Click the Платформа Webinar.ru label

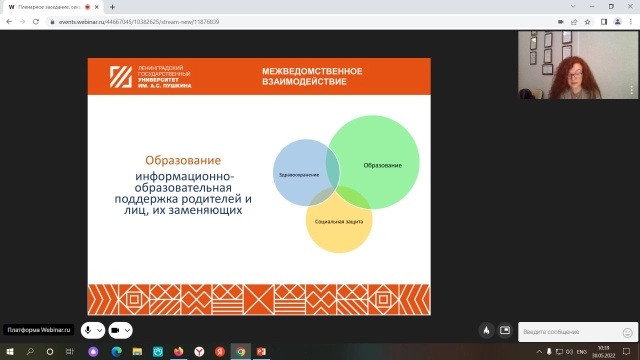click(39, 330)
